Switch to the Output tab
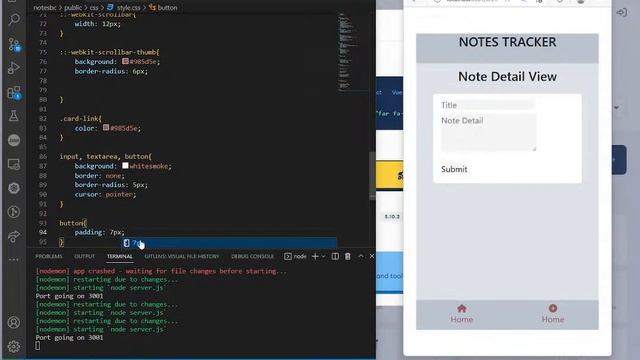This screenshot has width=640, height=360. pyautogui.click(x=84, y=256)
